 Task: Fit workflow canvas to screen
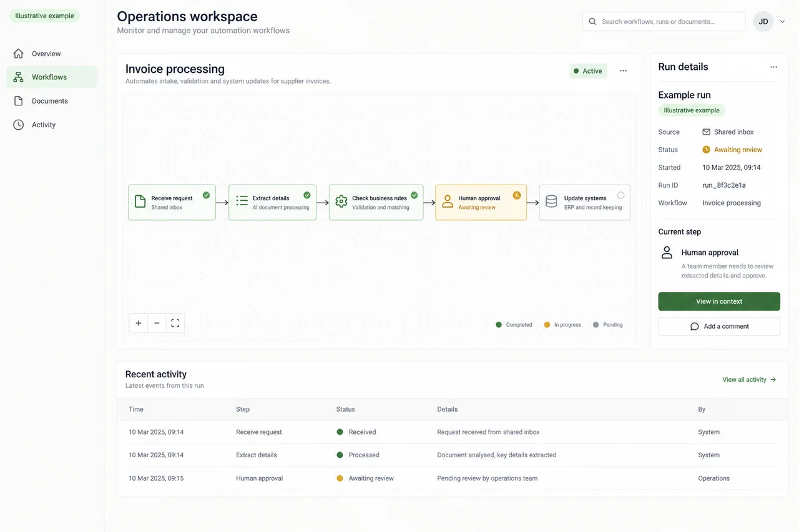[x=175, y=323]
